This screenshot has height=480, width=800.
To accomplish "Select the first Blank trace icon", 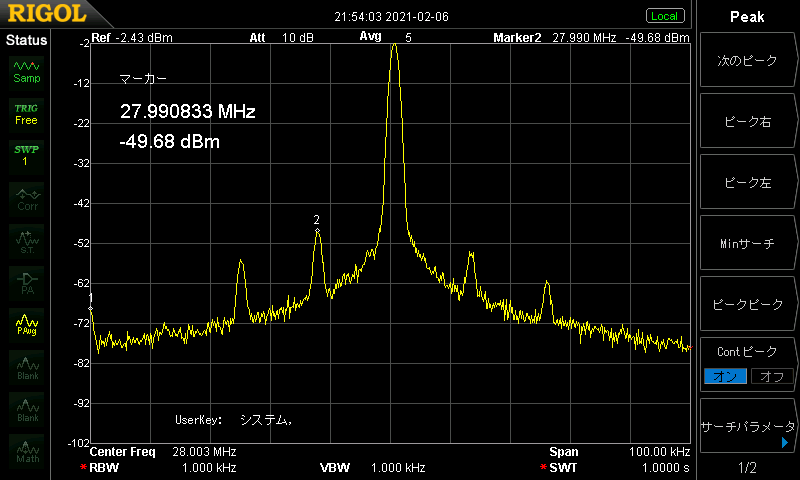I will (27, 367).
